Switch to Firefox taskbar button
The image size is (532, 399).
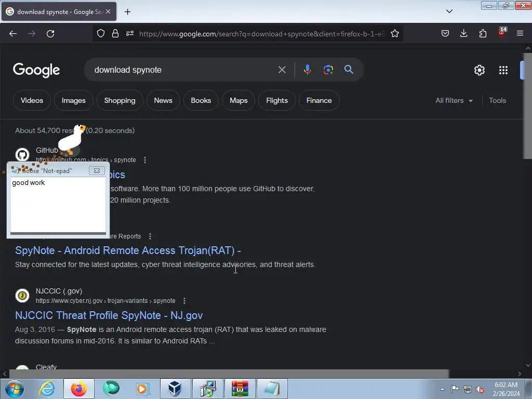pyautogui.click(x=79, y=389)
